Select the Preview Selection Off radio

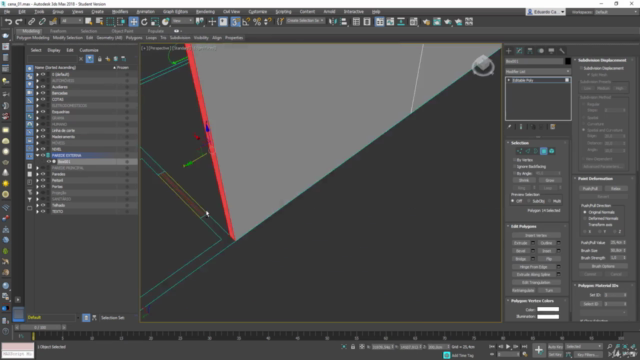(513, 201)
